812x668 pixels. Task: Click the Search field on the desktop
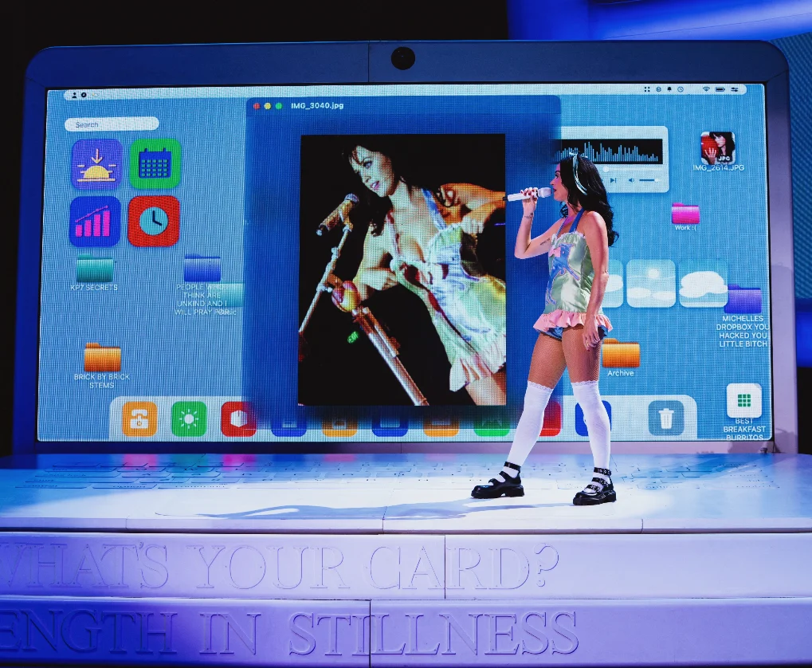112,124
